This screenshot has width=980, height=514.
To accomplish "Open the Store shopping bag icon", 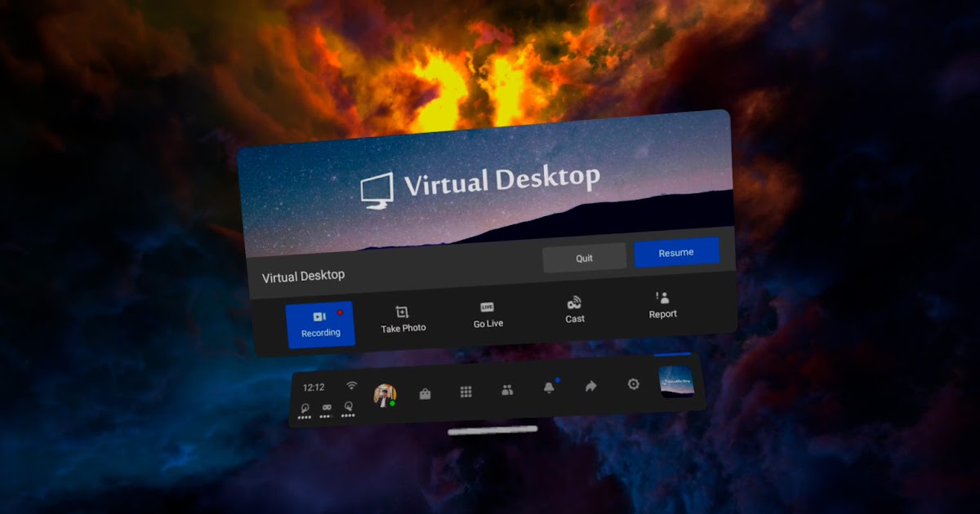I will coord(425,393).
